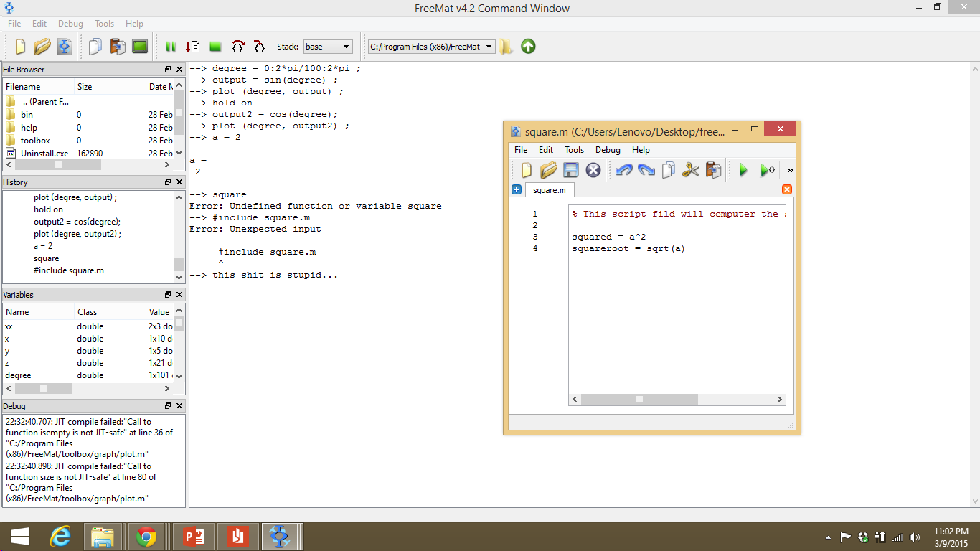980x551 pixels.
Task: Open the Stack dropdown showing base
Action: 328,47
